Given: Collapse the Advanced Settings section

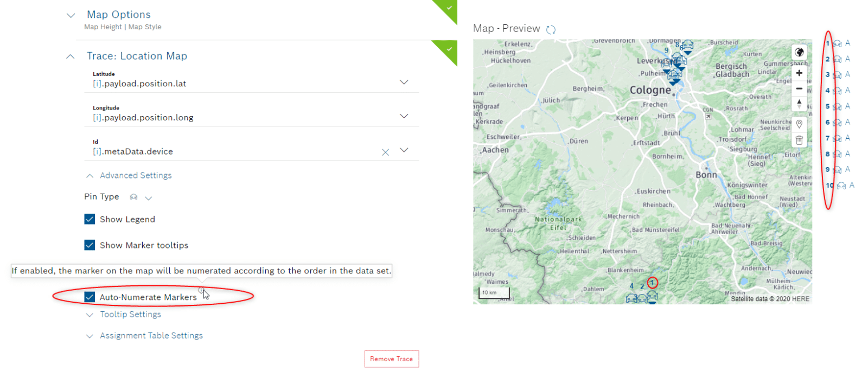Looking at the screenshot, I should click(x=136, y=176).
